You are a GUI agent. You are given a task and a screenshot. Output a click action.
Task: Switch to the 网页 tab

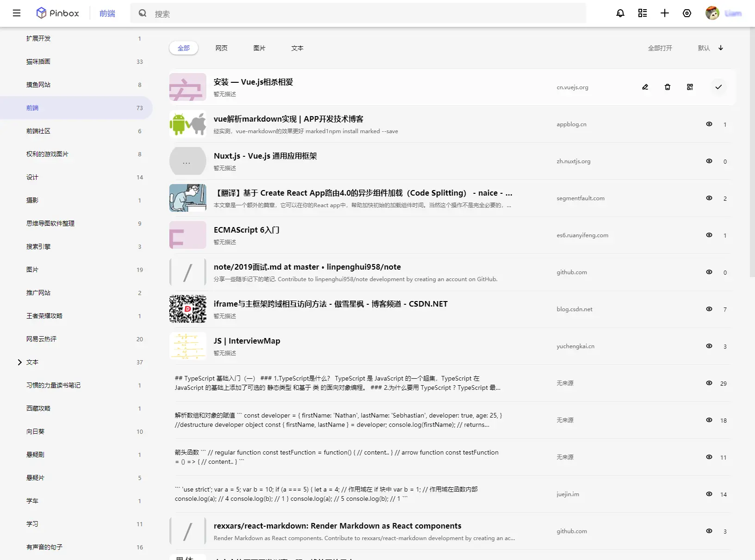click(x=222, y=48)
